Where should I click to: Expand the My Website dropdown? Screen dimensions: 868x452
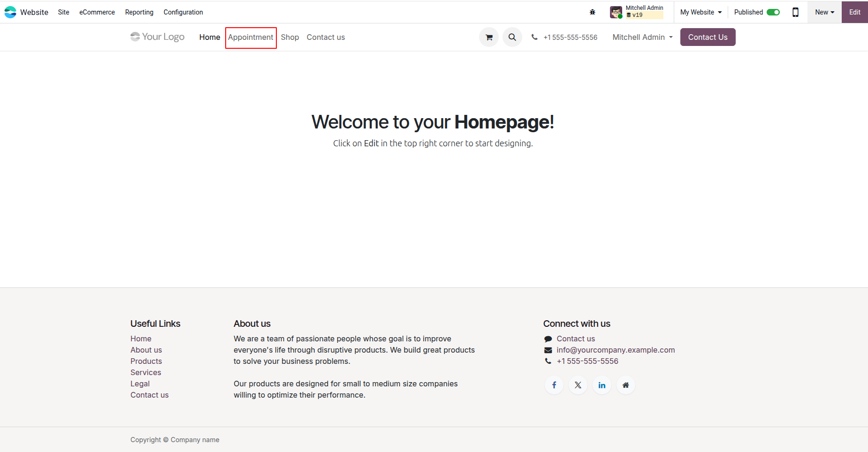701,12
